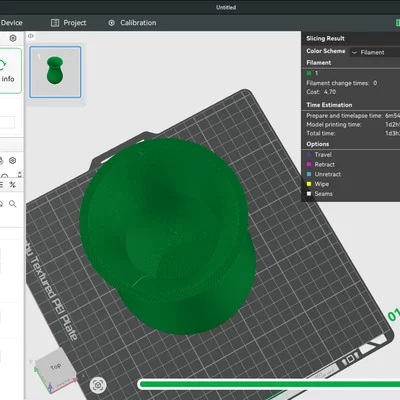This screenshot has height=400, width=400.
Task: Select plate 1 thumbnail
Action: [55, 72]
